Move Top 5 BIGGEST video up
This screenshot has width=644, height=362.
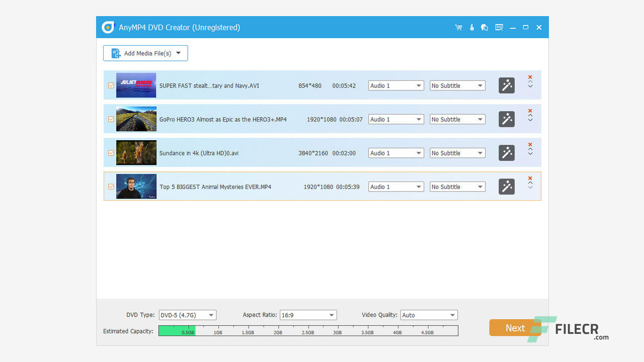click(x=530, y=183)
